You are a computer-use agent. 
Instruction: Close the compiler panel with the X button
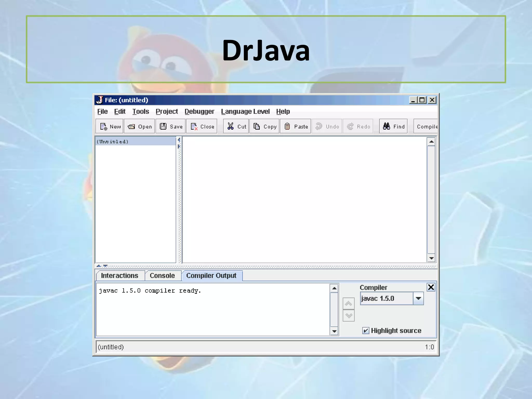(x=431, y=287)
